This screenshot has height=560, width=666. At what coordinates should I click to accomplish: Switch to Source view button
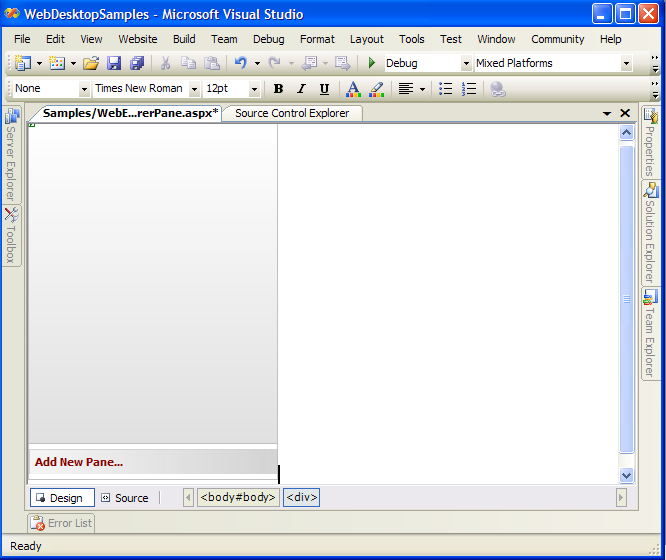pos(125,498)
